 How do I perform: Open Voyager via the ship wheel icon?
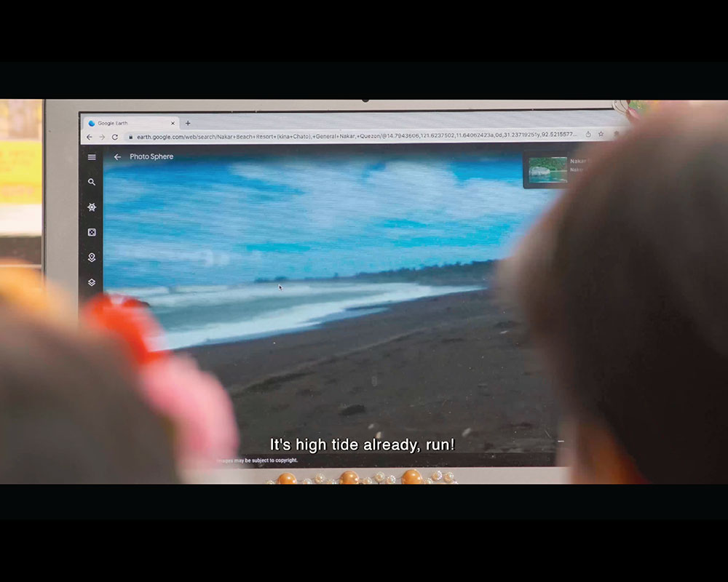click(x=92, y=207)
